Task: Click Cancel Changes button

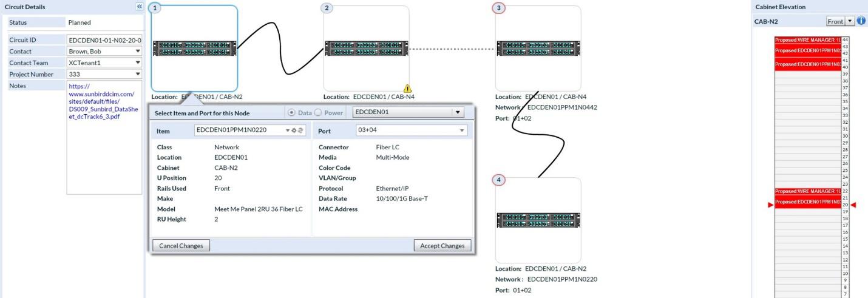Action: coord(180,246)
